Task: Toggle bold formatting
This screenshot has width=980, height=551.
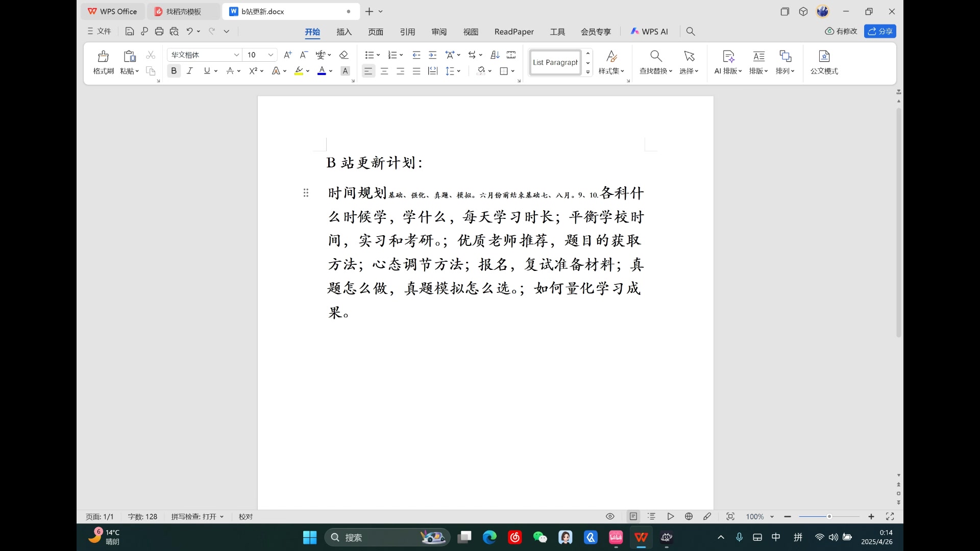Action: [x=174, y=71]
